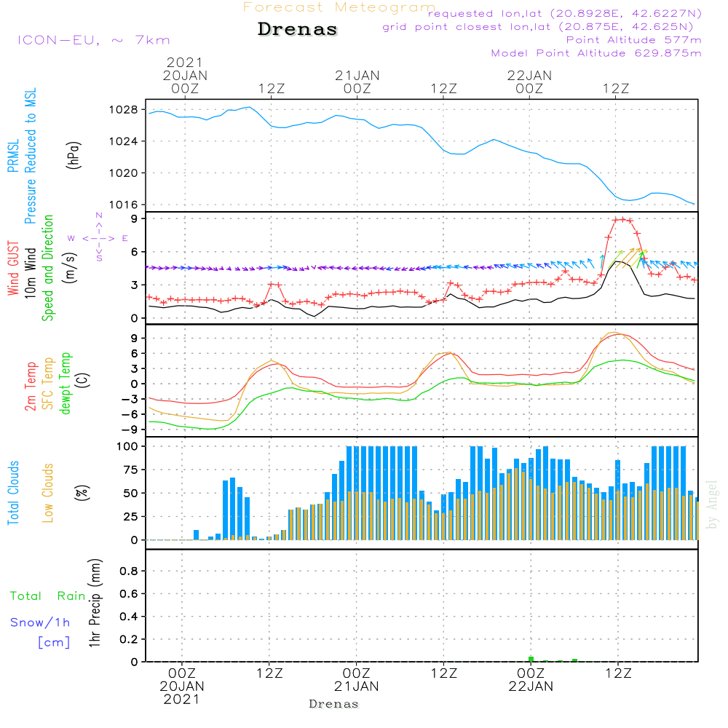Image resolution: width=728 pixels, height=728 pixels.
Task: Click the green rain bar at 00Z 22JAN
Action: pyautogui.click(x=531, y=660)
